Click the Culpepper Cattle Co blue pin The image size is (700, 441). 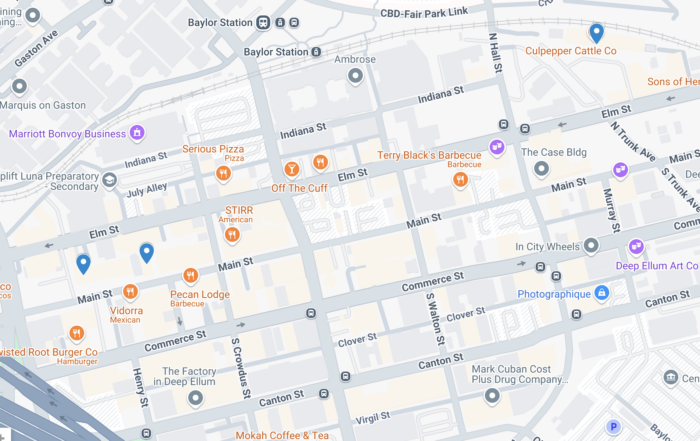click(596, 33)
